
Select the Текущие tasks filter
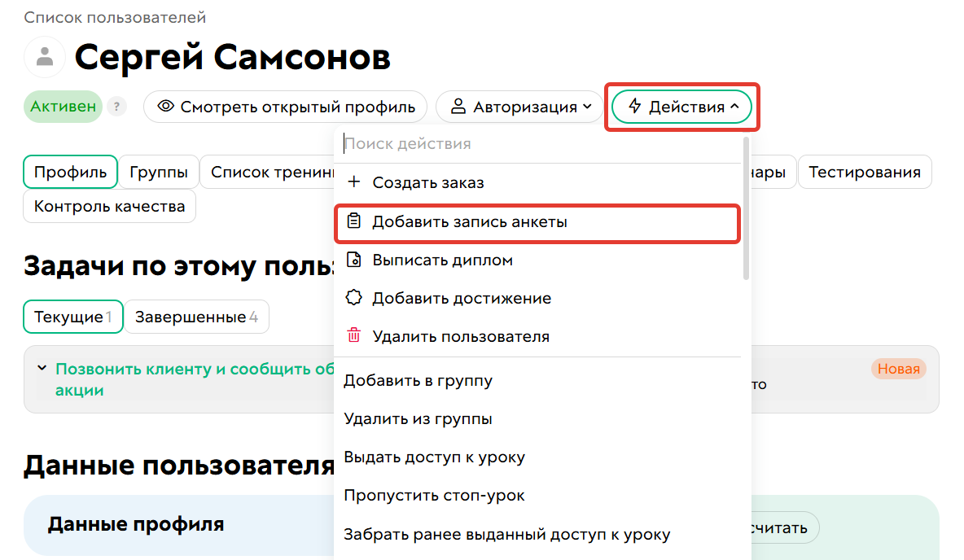click(72, 317)
